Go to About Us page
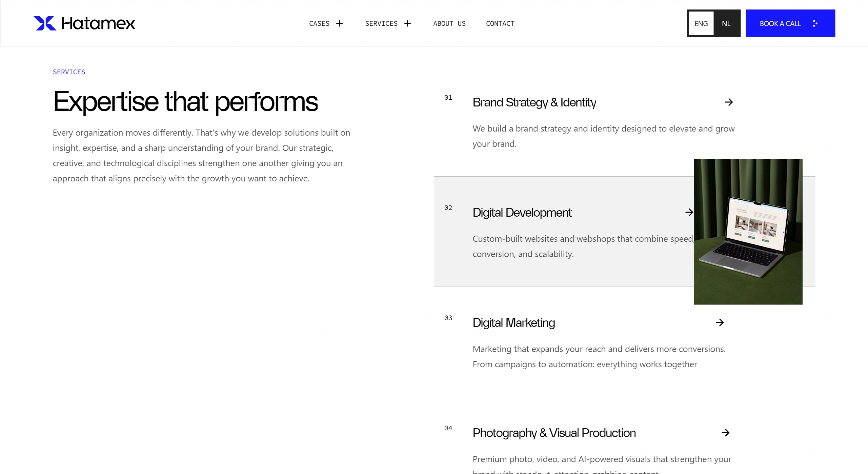 click(x=449, y=23)
